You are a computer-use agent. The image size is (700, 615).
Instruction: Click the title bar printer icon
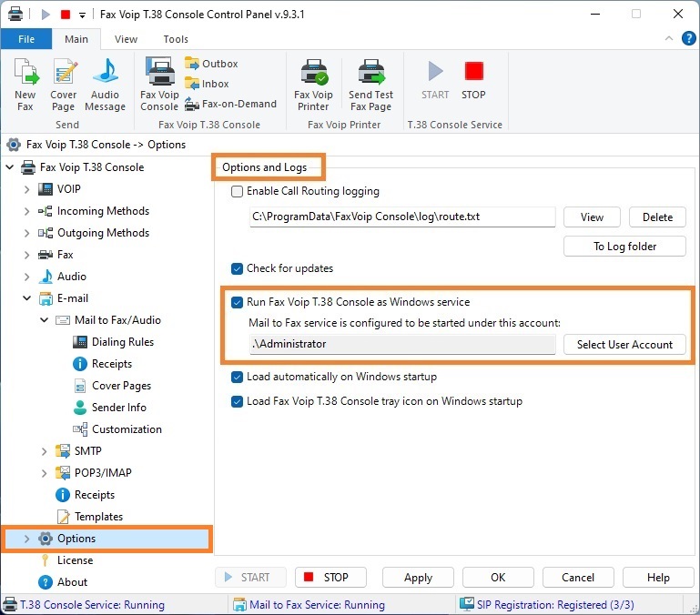(x=15, y=14)
